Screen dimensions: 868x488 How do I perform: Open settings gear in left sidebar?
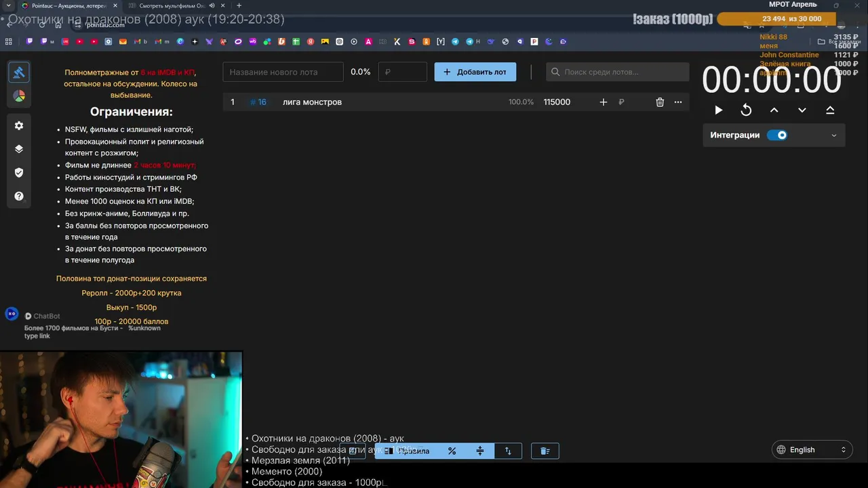point(19,125)
